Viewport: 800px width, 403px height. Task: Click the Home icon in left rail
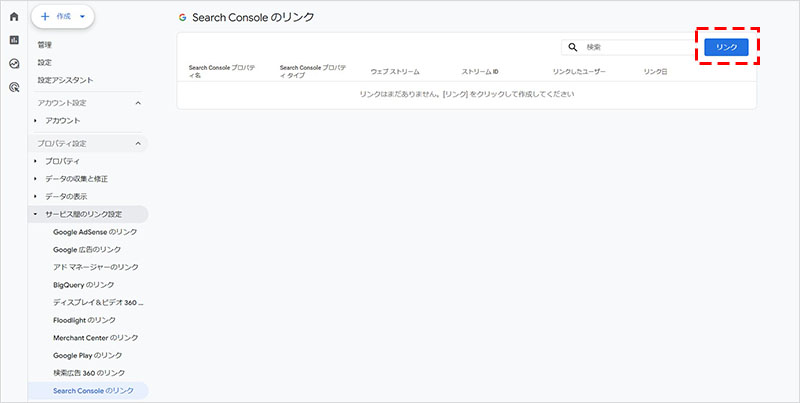pos(14,17)
